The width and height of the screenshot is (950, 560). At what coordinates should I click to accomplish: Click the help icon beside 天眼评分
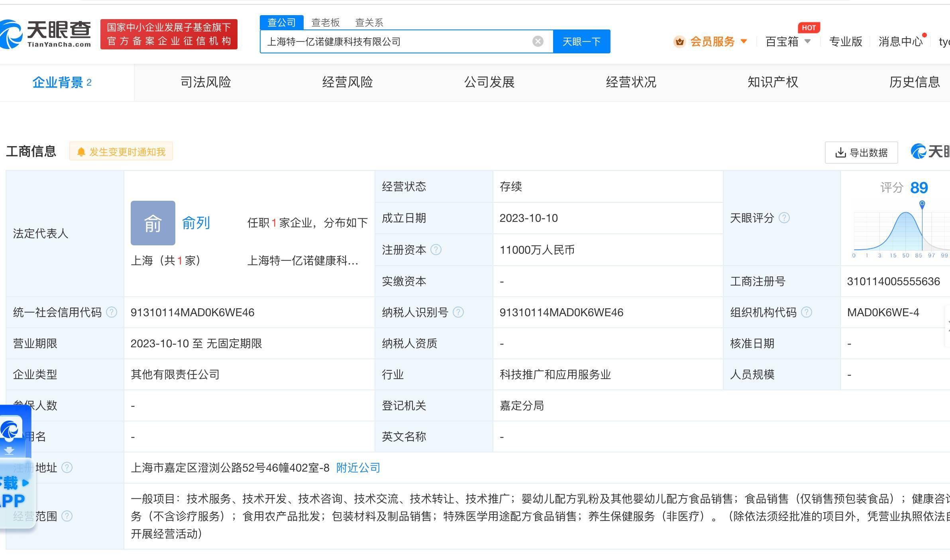coord(784,218)
